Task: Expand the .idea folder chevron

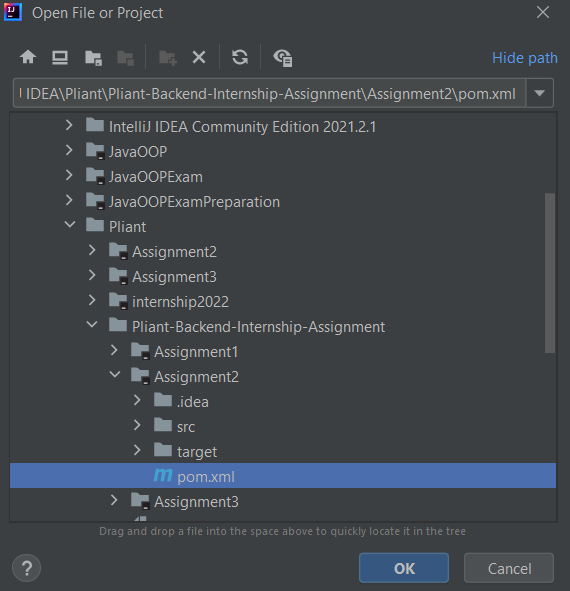Action: (x=137, y=400)
